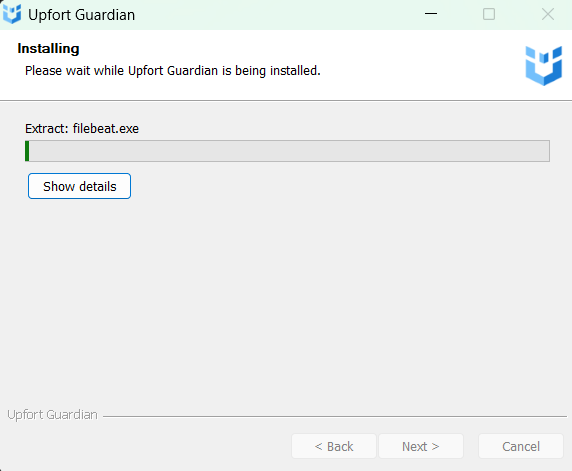The height and width of the screenshot is (471, 572).
Task: Click the 'Upfort Guardian' title bar text
Action: pyautogui.click(x=81, y=15)
